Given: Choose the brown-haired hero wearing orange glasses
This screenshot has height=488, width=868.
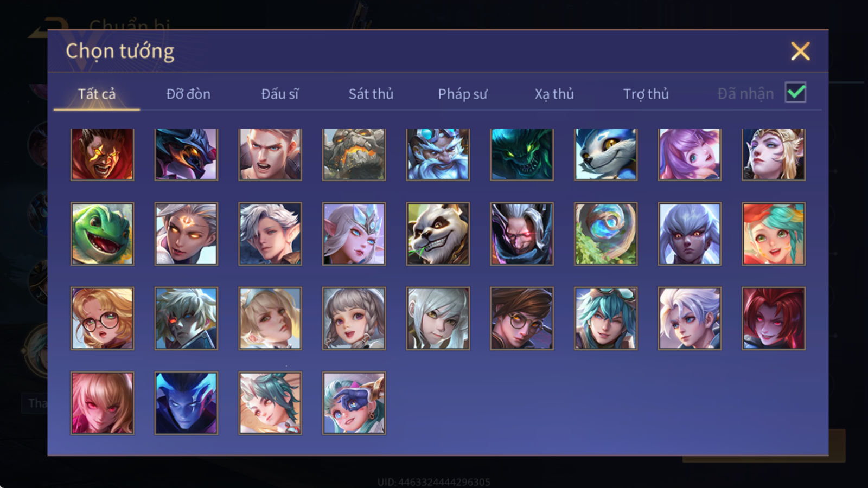Looking at the screenshot, I should pyautogui.click(x=521, y=318).
